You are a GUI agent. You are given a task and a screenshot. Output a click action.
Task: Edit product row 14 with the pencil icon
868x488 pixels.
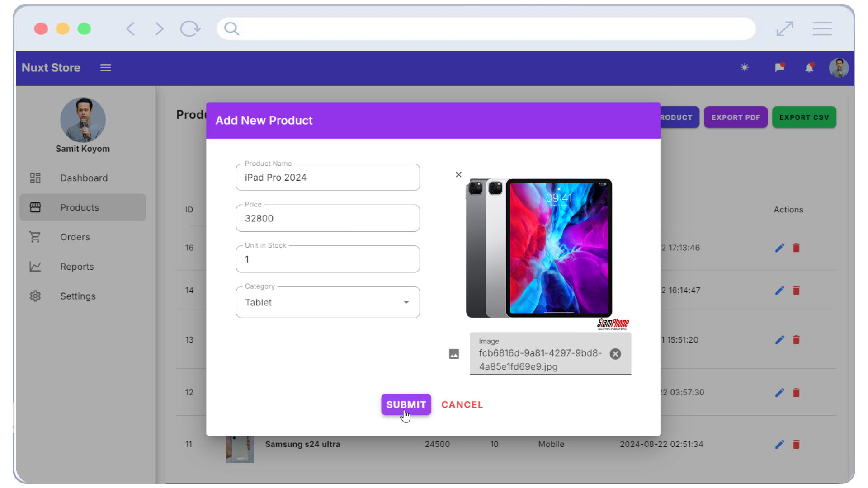pyautogui.click(x=779, y=290)
